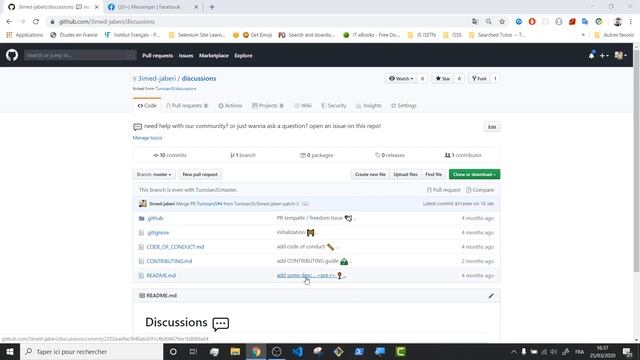Open Visual Studio Code from the taskbar

[x=298, y=351]
